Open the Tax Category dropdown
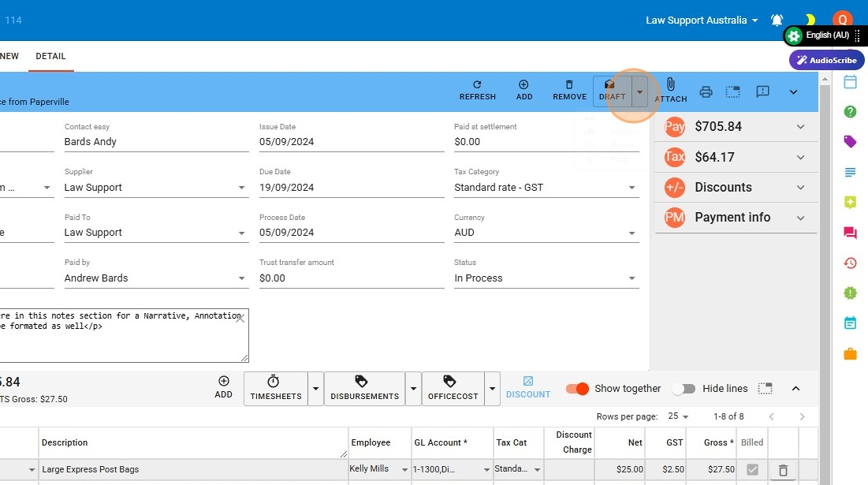This screenshot has width=868, height=485. point(546,188)
